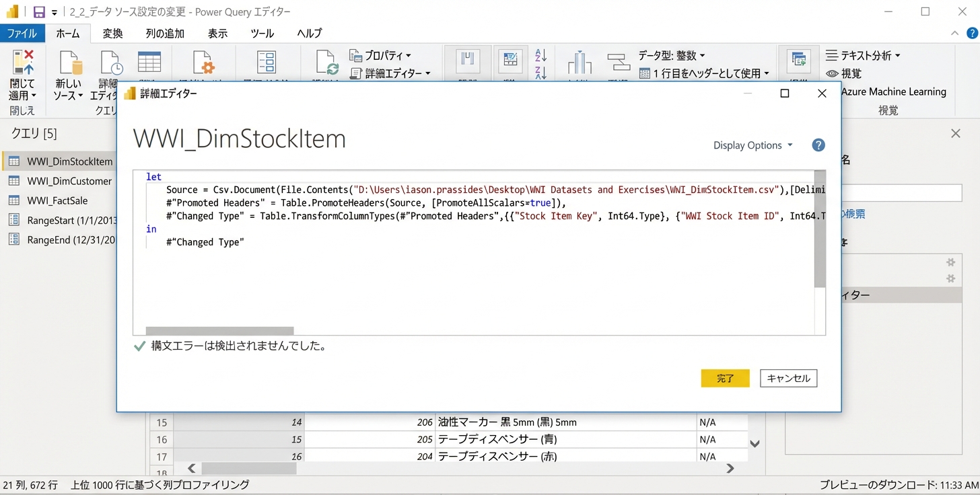Click the Refresh Preview icon in ribbon

[x=327, y=63]
